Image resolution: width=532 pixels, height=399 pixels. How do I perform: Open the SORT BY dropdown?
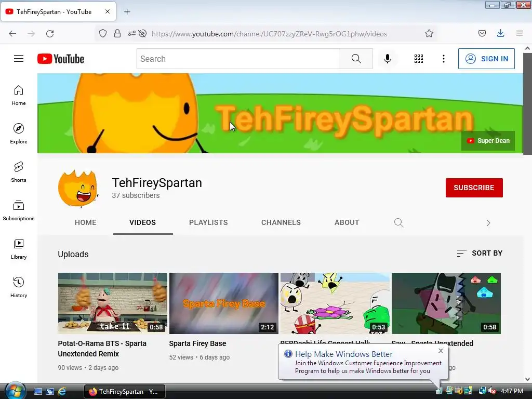tap(480, 253)
